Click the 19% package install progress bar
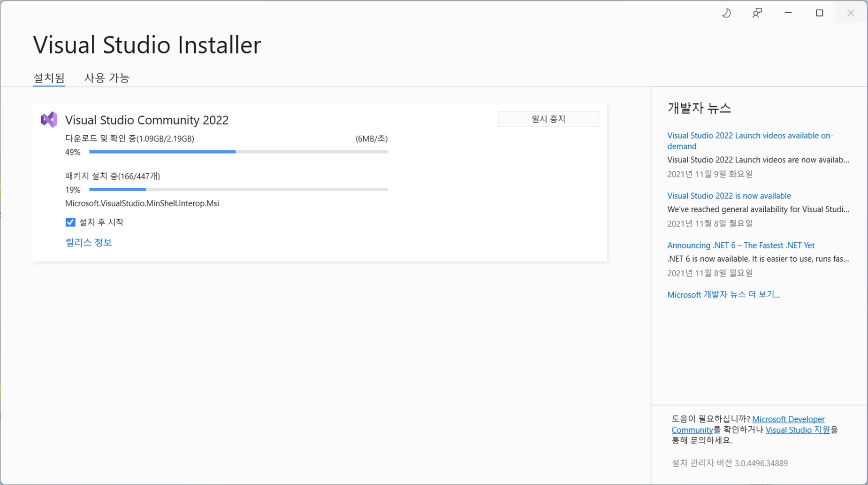This screenshot has width=868, height=485. (x=238, y=190)
